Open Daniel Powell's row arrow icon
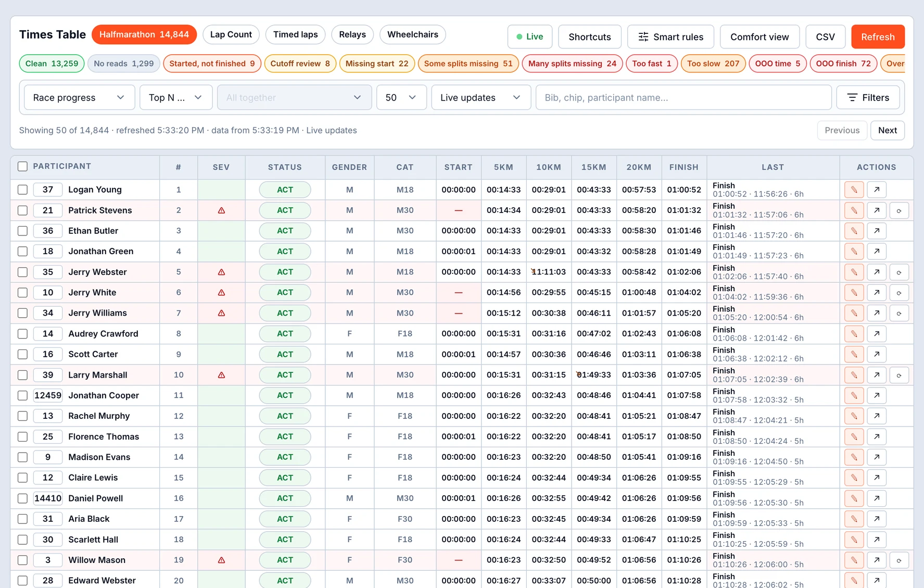 [877, 498]
